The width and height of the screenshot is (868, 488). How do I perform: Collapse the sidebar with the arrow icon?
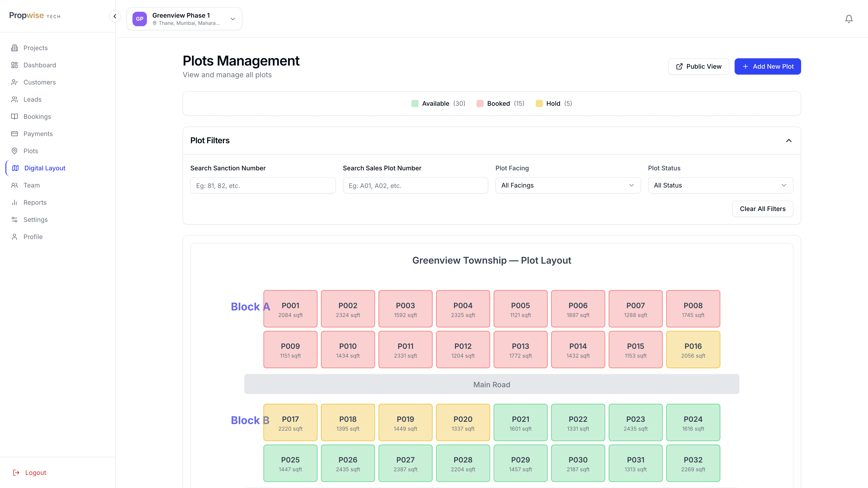[115, 16]
